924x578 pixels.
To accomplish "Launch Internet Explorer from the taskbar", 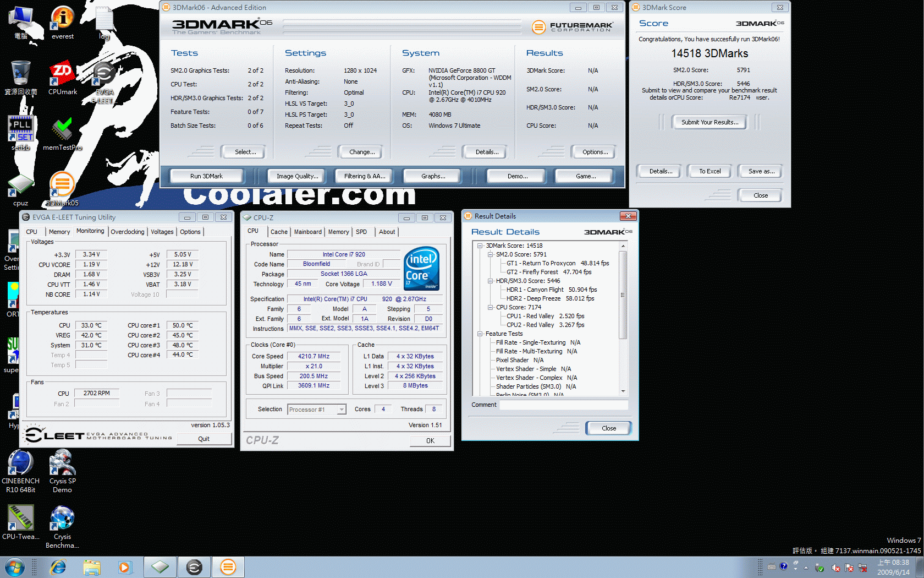I will click(x=58, y=567).
